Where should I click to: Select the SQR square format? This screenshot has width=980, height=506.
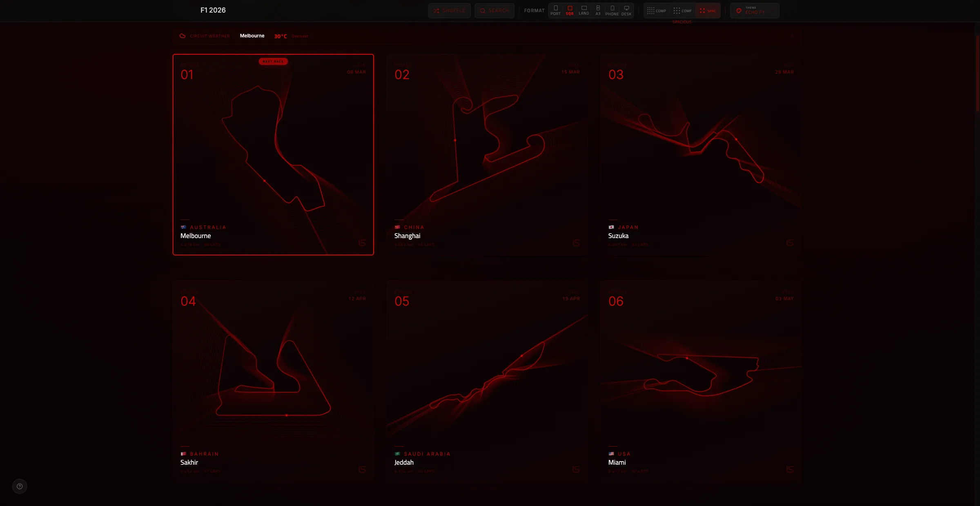click(x=570, y=11)
